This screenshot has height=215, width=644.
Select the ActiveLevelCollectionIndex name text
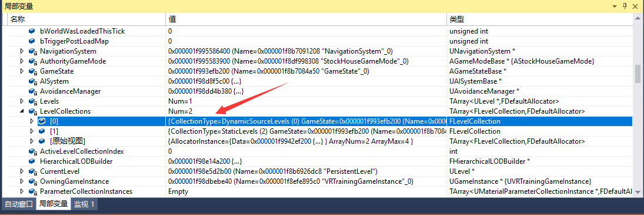click(x=82, y=151)
